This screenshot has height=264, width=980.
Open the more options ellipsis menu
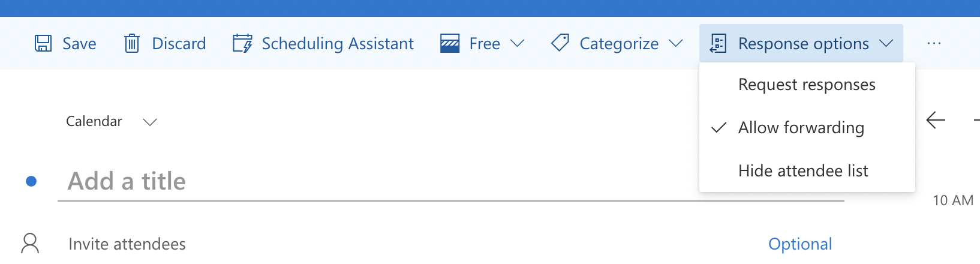(934, 44)
